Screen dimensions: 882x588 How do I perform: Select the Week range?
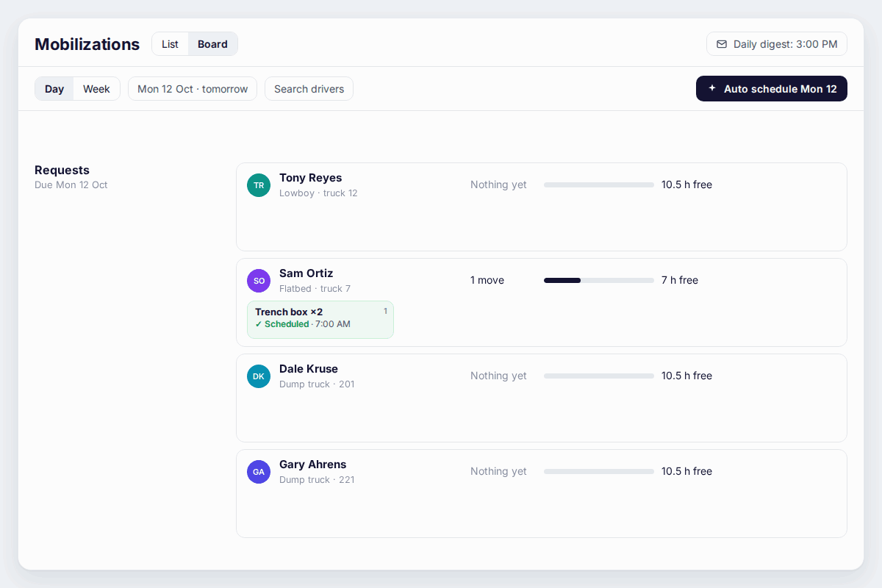96,89
